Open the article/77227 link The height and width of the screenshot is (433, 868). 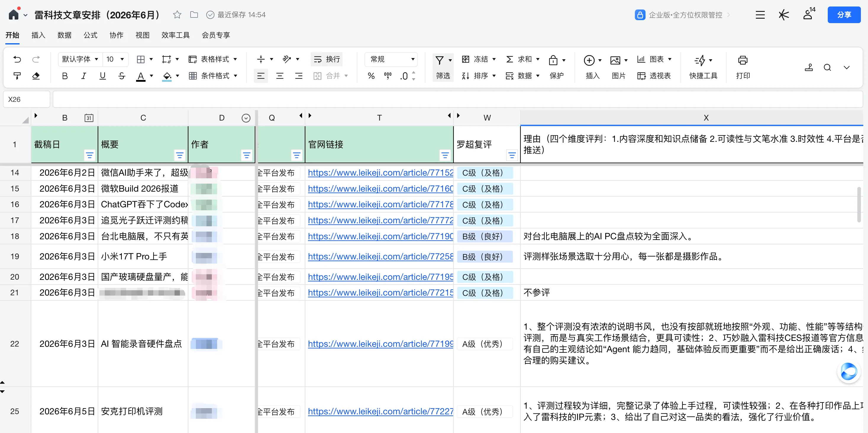[x=380, y=411]
